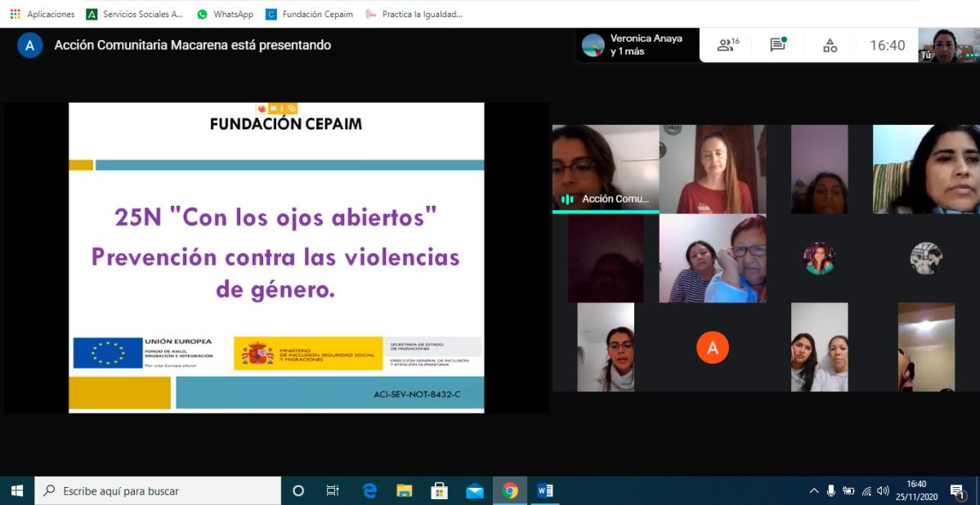980x505 pixels.
Task: Open File Explorer from taskbar
Action: point(405,490)
